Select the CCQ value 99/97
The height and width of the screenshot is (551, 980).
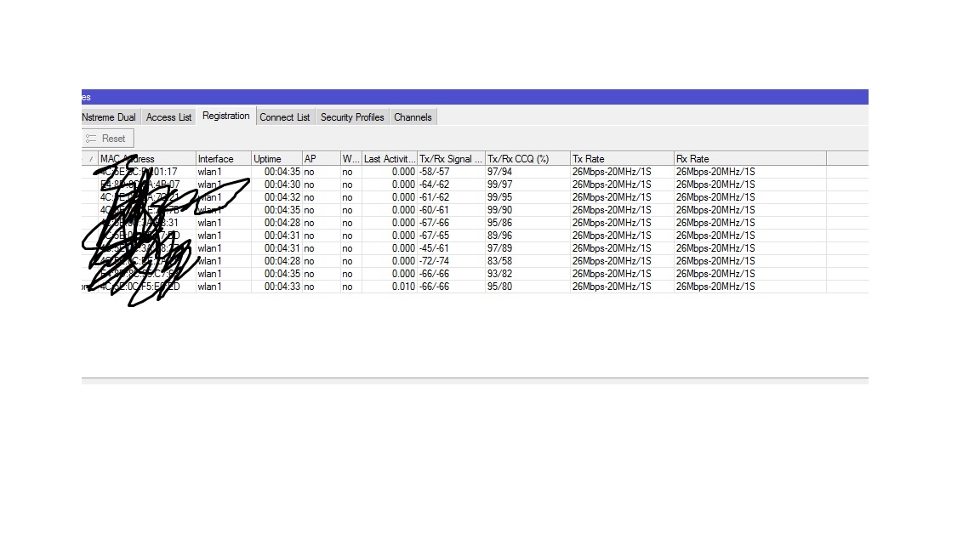499,185
